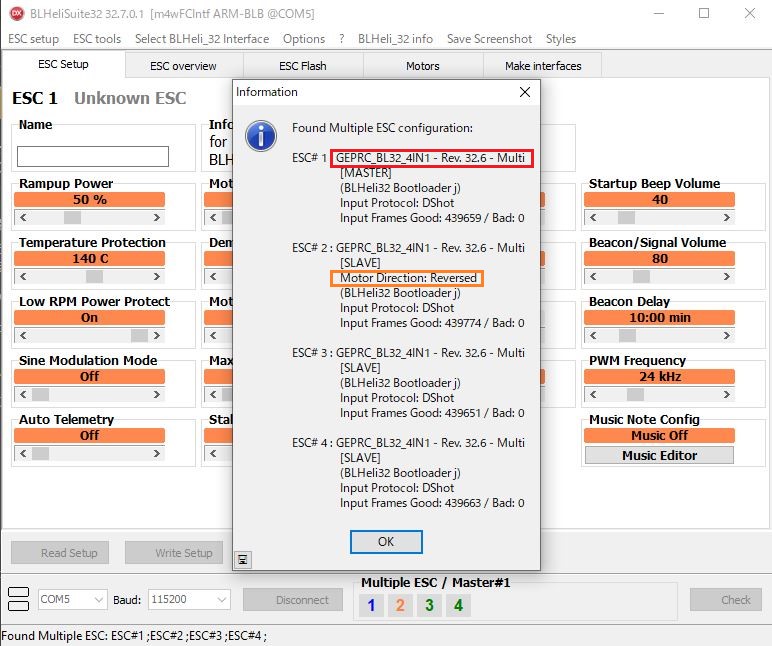Open the Styles menu
This screenshot has height=646, width=772.
pos(561,39)
